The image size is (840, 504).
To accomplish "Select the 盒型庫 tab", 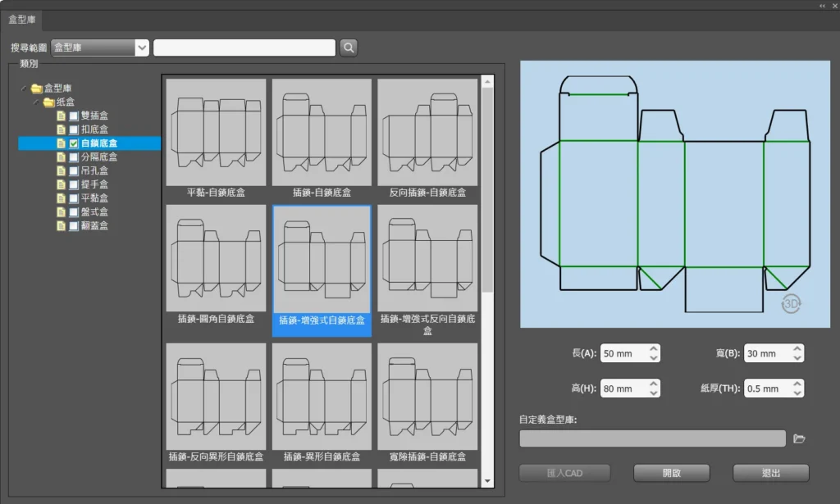I will click(22, 19).
